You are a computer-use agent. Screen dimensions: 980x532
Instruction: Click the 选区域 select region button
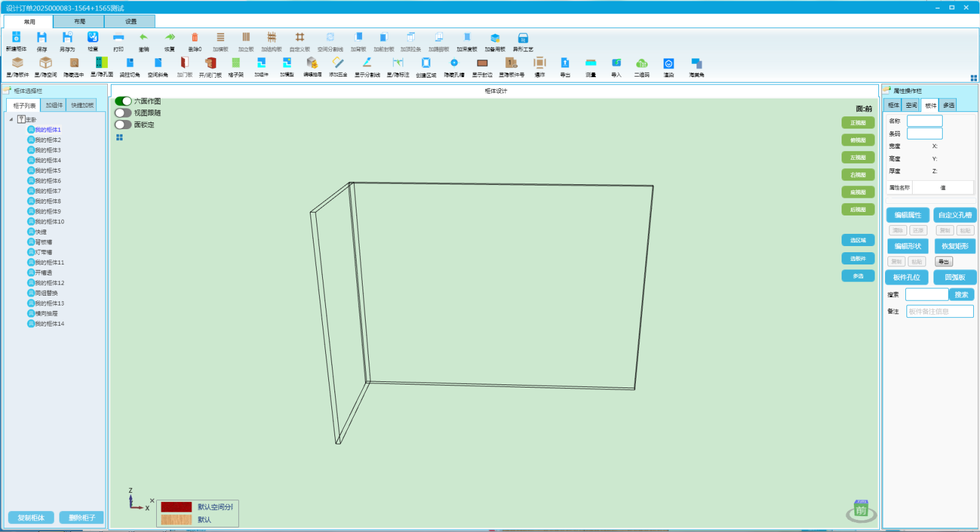click(858, 240)
